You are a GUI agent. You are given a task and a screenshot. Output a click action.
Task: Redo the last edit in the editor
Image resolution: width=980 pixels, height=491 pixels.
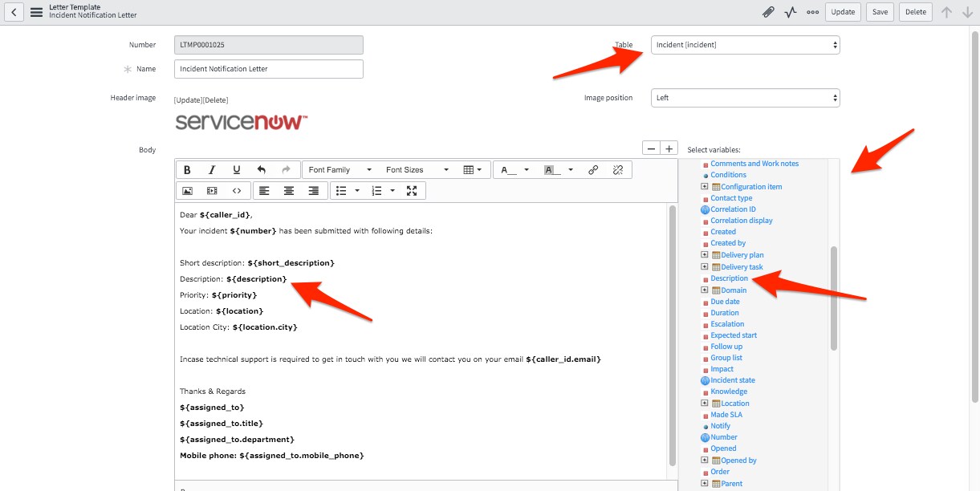286,170
